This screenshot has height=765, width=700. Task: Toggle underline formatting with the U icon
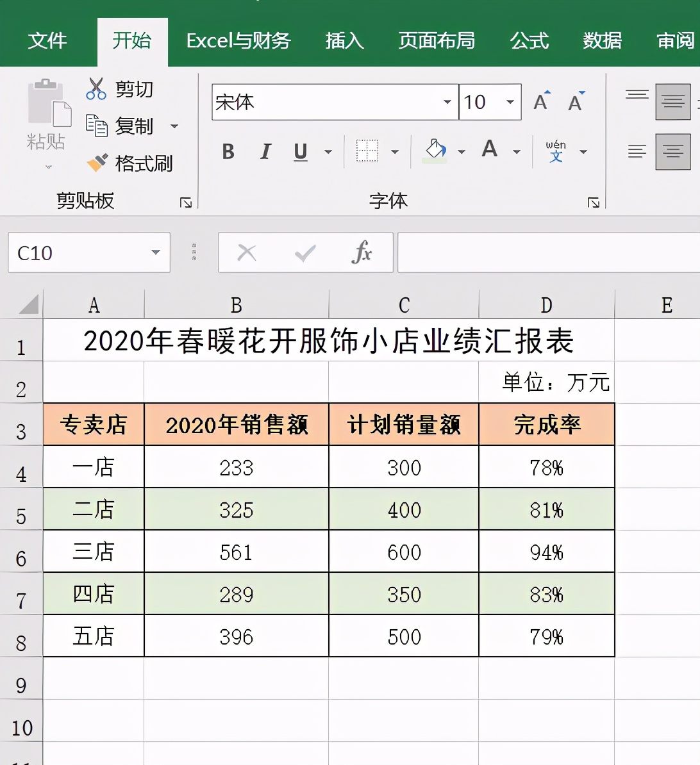[299, 152]
